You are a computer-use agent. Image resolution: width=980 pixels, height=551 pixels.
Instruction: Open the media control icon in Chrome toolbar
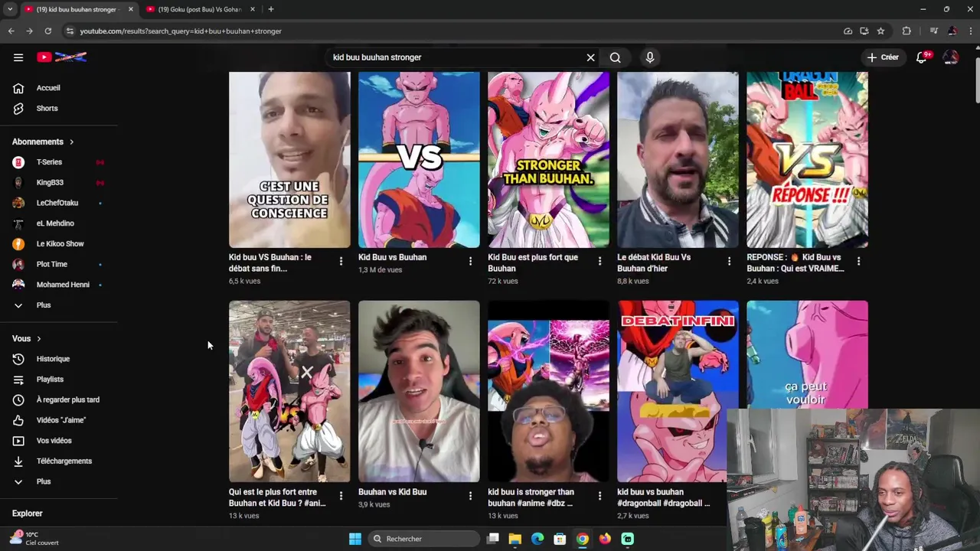(x=933, y=31)
